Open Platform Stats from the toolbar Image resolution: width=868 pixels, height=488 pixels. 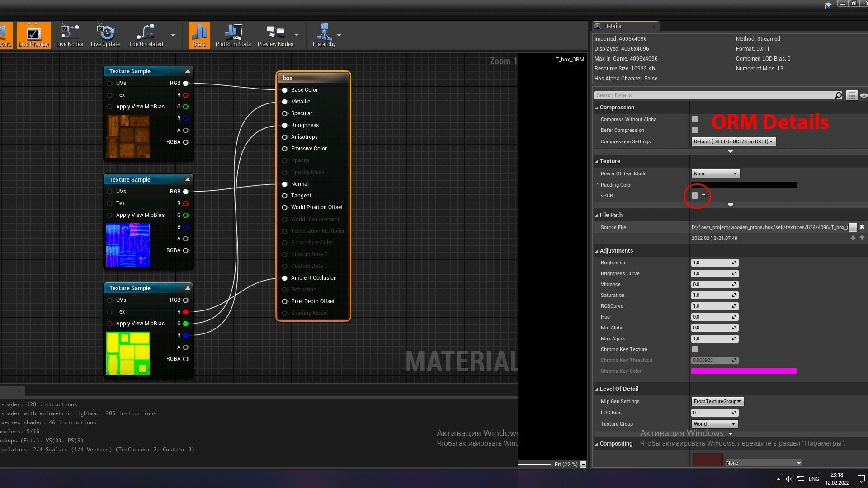tap(233, 35)
